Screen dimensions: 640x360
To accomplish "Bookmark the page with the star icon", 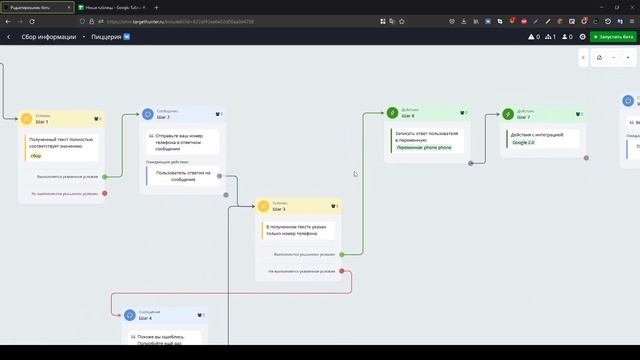I will [x=402, y=21].
